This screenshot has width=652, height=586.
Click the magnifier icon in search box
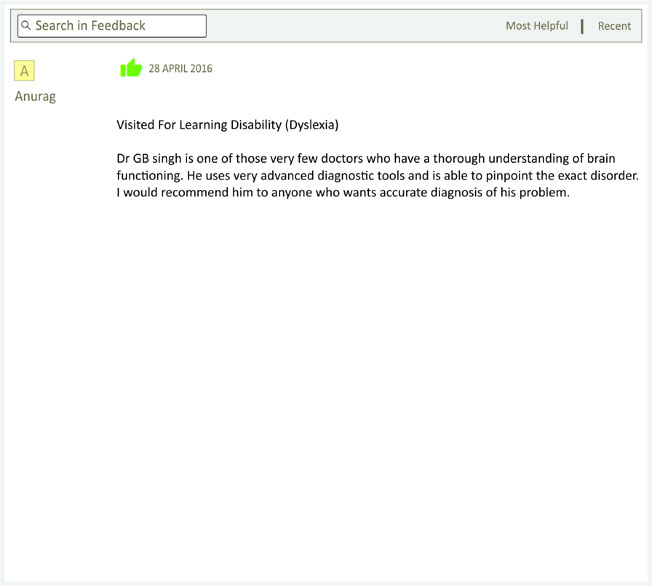pos(26,25)
